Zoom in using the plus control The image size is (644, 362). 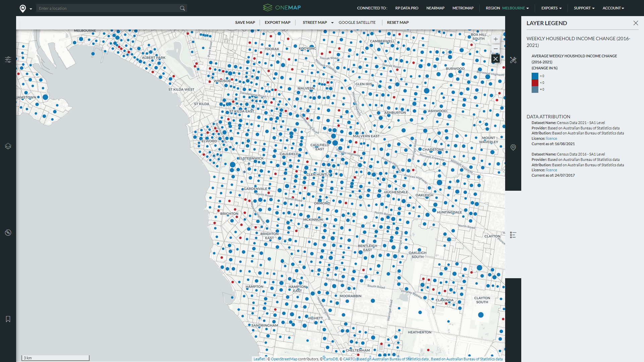click(496, 39)
